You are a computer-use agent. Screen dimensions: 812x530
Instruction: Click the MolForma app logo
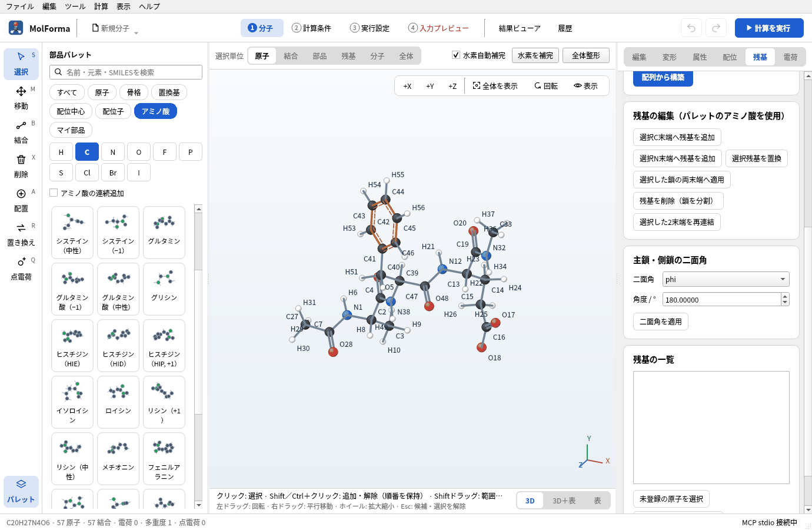[16, 28]
